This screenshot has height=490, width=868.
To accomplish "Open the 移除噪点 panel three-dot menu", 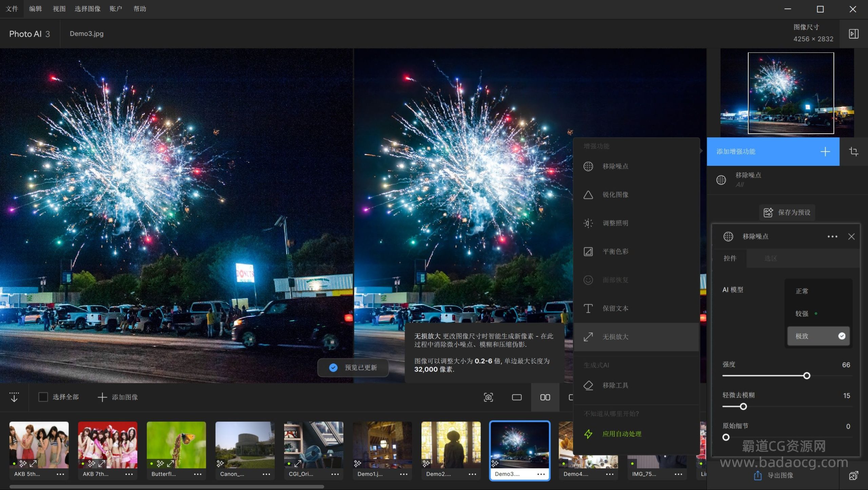I will click(x=832, y=236).
